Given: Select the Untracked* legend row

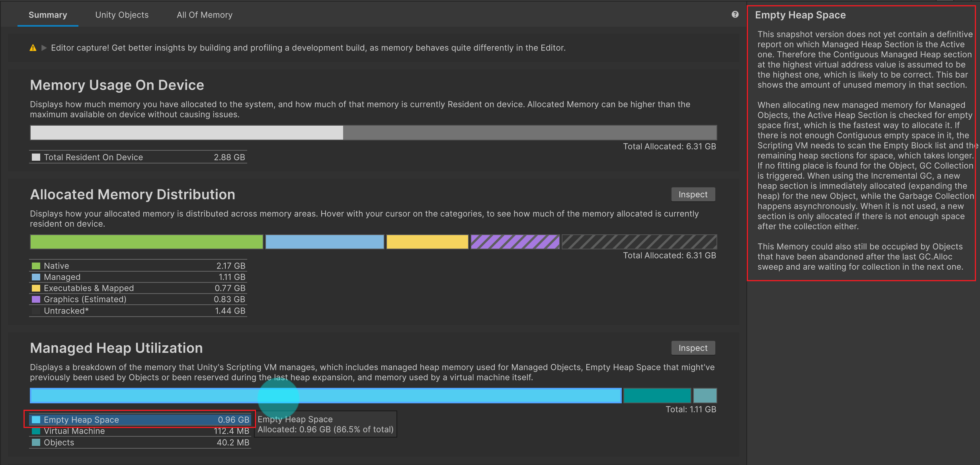Looking at the screenshot, I should click(138, 311).
